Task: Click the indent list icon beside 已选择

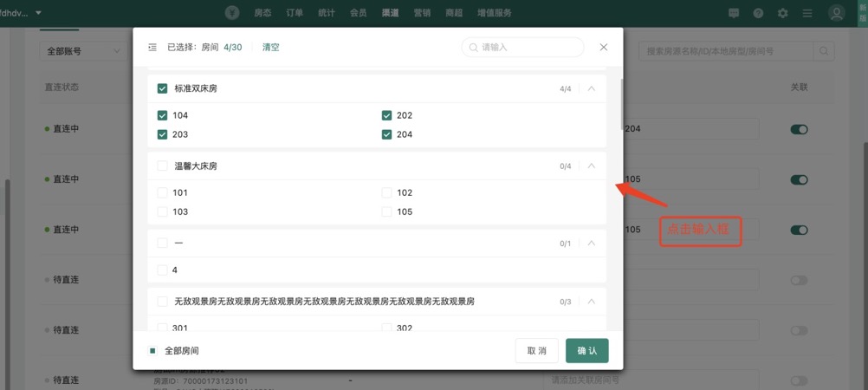Action: point(152,48)
